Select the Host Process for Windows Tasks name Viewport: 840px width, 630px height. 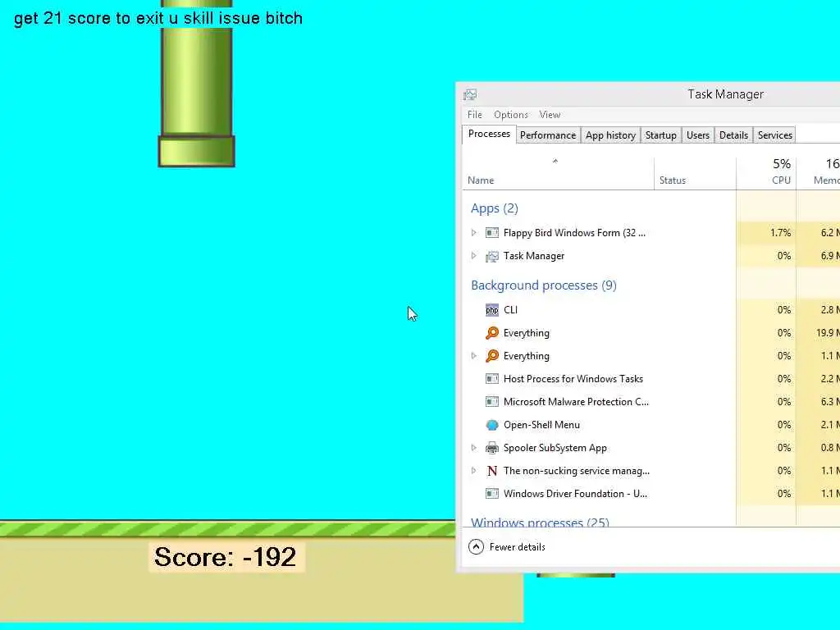pos(573,379)
